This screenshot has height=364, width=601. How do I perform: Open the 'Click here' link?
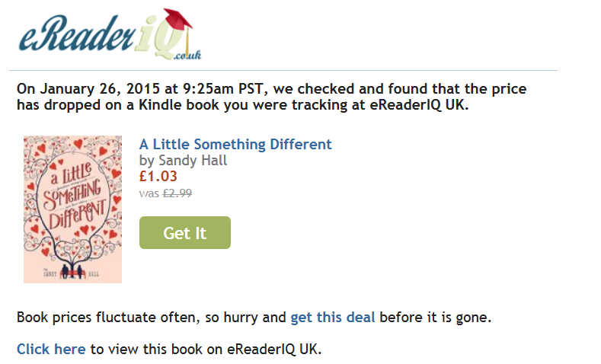(51, 350)
